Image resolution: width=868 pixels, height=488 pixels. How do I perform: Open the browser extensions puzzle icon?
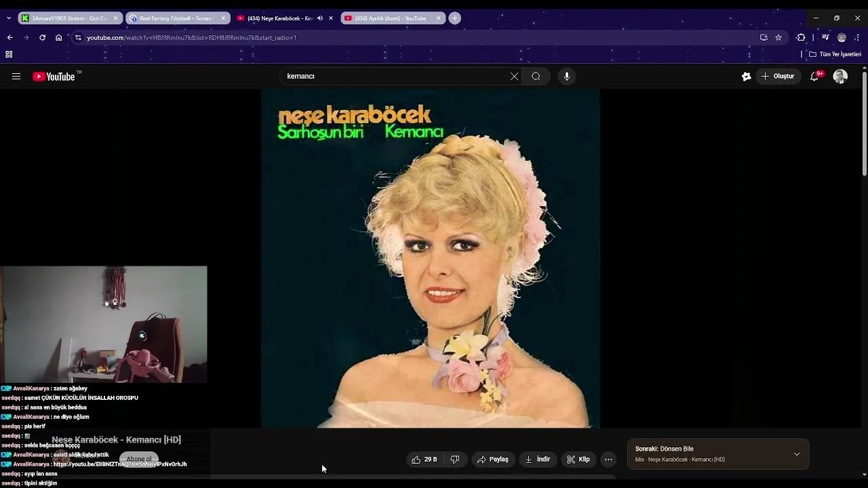(801, 37)
